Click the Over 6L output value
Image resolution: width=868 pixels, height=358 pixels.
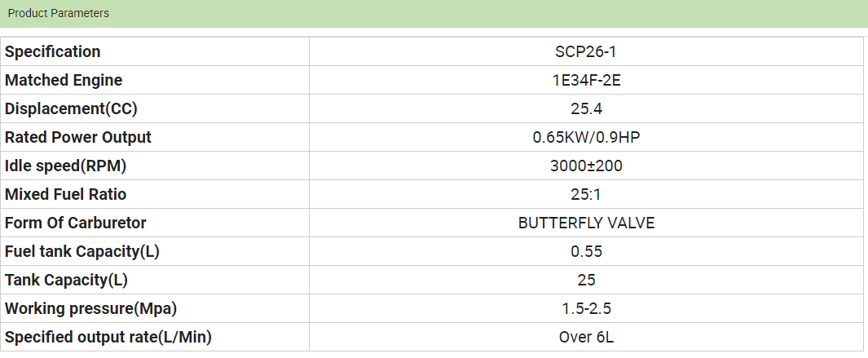[586, 337]
